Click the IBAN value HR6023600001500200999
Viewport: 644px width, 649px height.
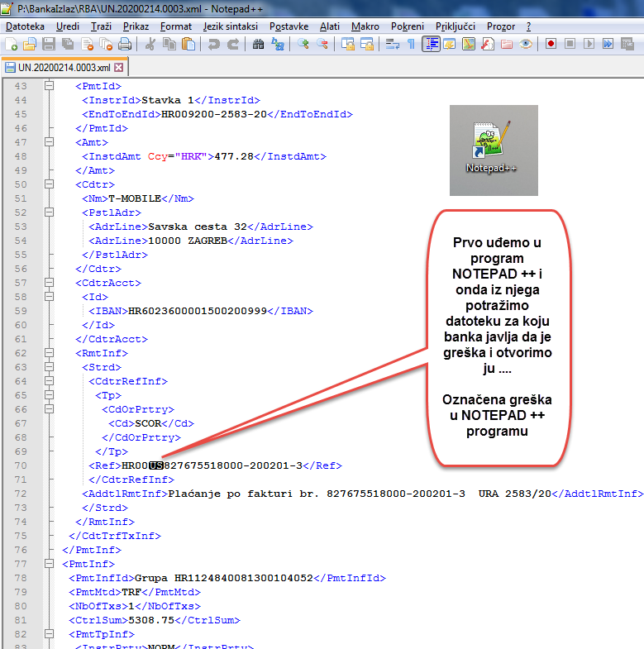(198, 311)
